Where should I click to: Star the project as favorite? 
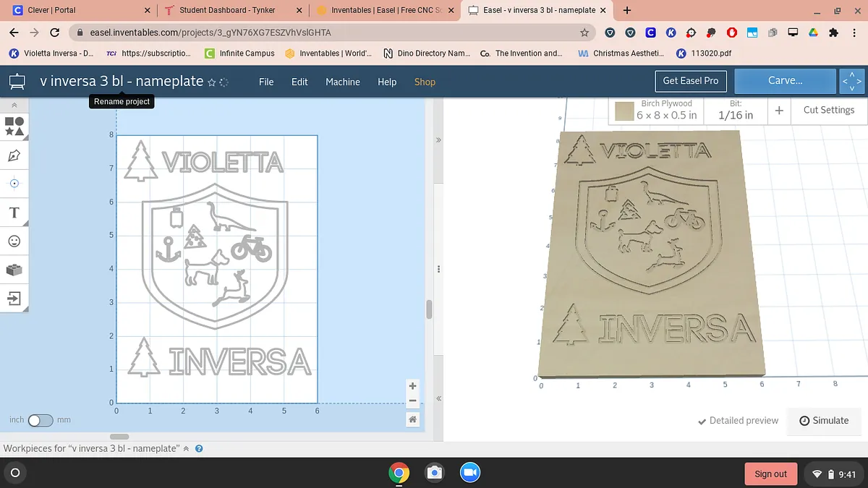(211, 82)
